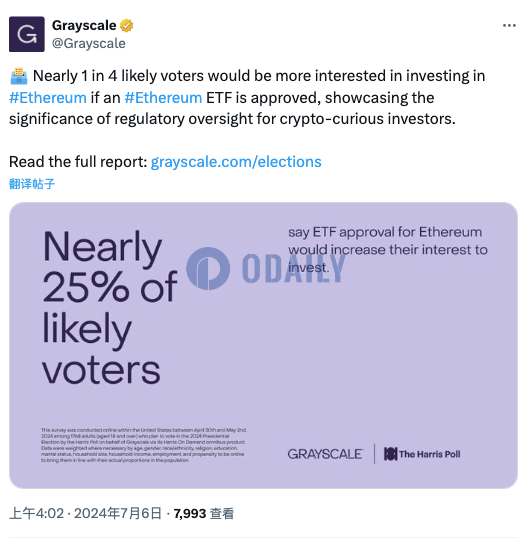Click the 'Nearly 25% of likely voters' headline
This screenshot has height=538, width=532.
click(110, 307)
